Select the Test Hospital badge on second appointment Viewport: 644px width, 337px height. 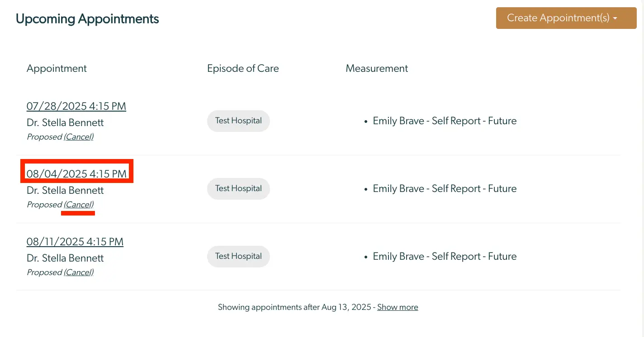pyautogui.click(x=238, y=188)
